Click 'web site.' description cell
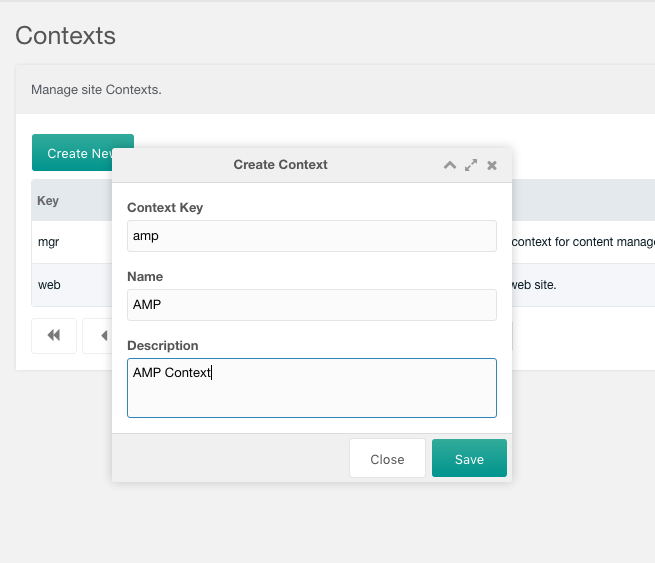 point(534,285)
